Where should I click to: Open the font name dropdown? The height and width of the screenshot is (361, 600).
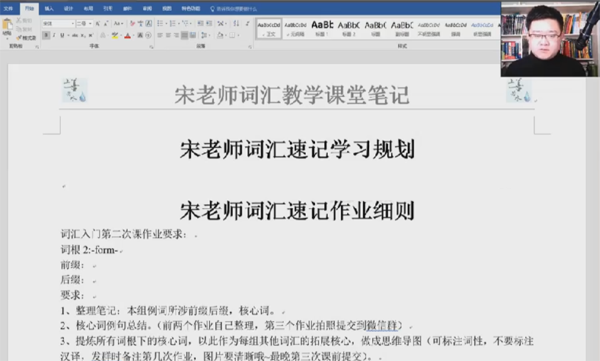pyautogui.click(x=73, y=24)
